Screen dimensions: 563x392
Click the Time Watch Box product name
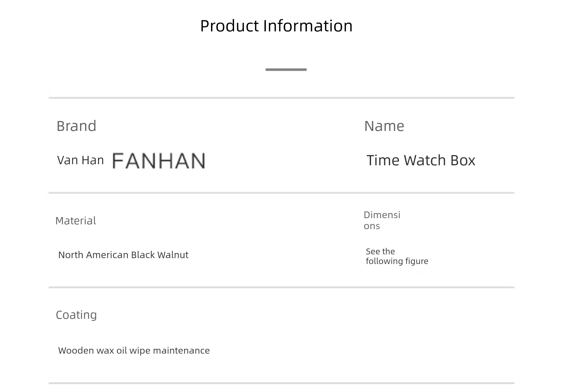421,160
